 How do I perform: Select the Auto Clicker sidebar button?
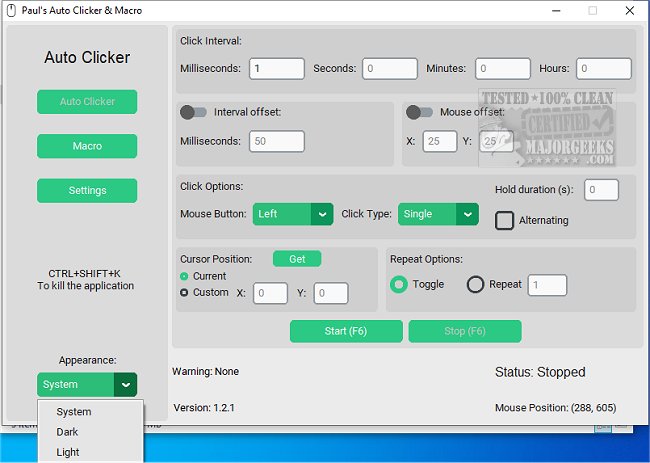point(87,102)
